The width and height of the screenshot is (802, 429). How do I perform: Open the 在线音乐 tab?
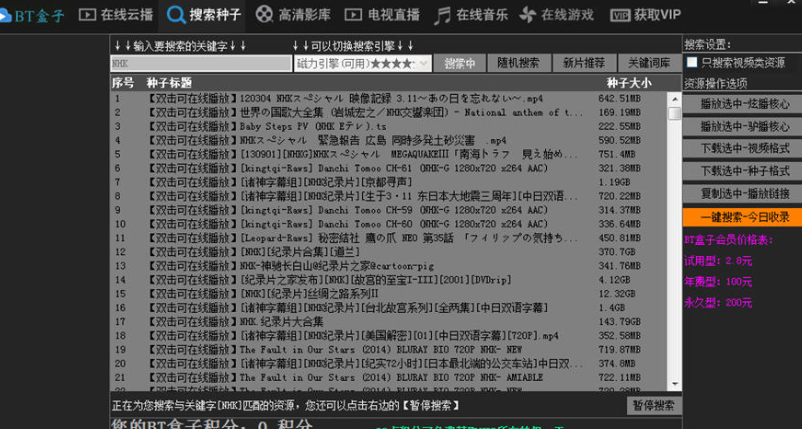(471, 15)
